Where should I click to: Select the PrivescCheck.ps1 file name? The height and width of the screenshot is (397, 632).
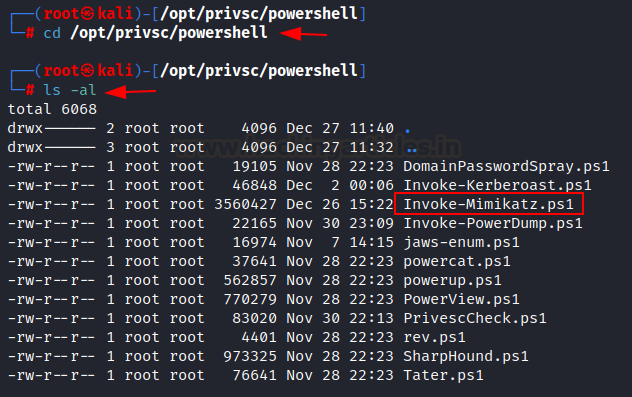(475, 318)
